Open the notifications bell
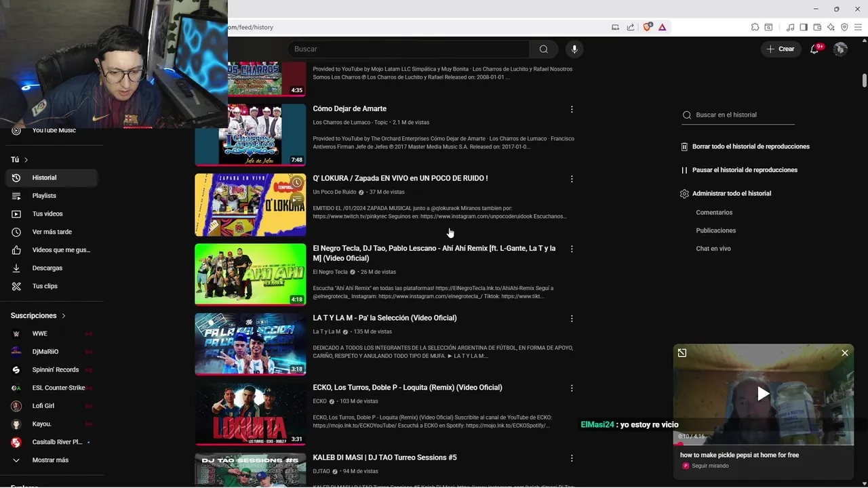This screenshot has height=488, width=868. coord(814,49)
